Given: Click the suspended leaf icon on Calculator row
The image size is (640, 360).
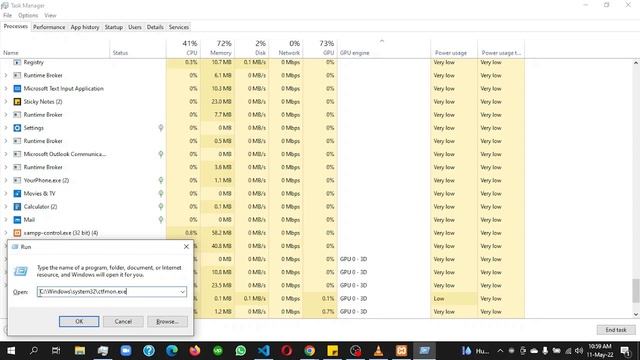Looking at the screenshot, I should (161, 207).
